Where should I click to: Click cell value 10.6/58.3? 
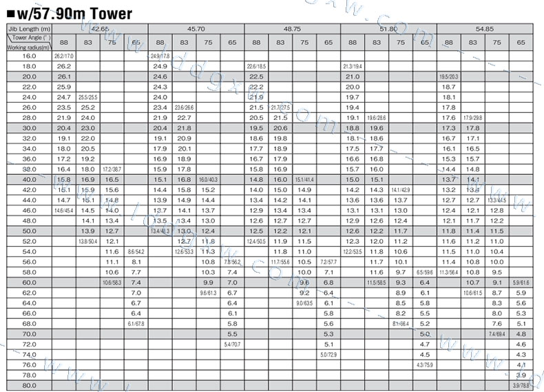tap(112, 283)
